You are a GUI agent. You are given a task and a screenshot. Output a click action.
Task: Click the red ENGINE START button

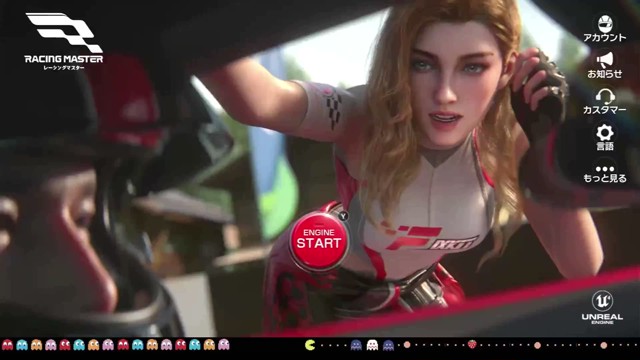tap(319, 240)
